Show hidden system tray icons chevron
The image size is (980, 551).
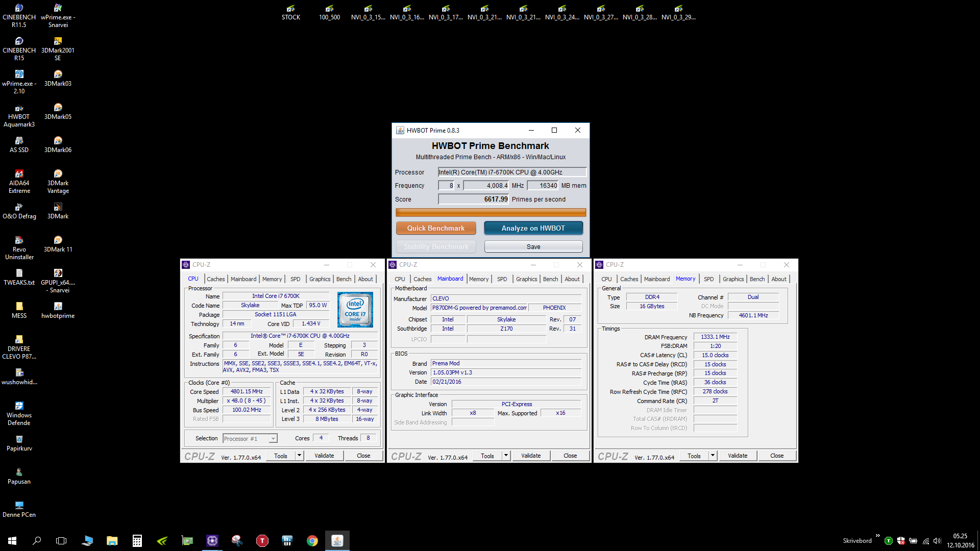coord(878,536)
